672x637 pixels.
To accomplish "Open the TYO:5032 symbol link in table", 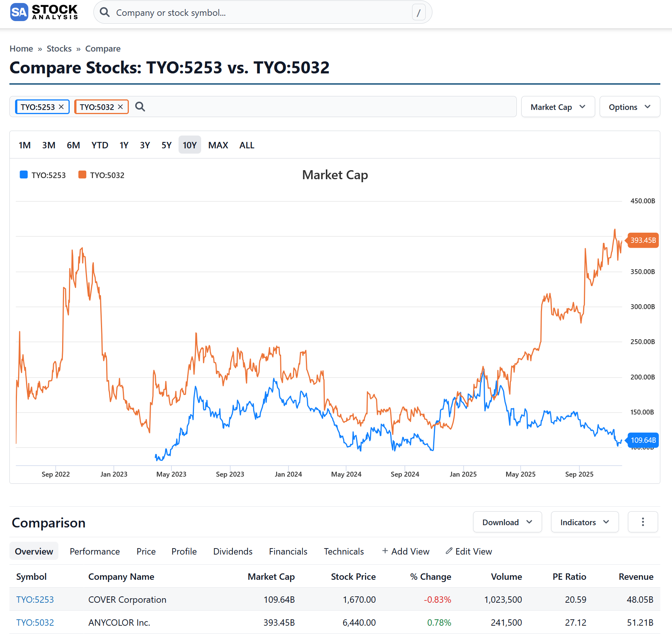I will point(35,622).
